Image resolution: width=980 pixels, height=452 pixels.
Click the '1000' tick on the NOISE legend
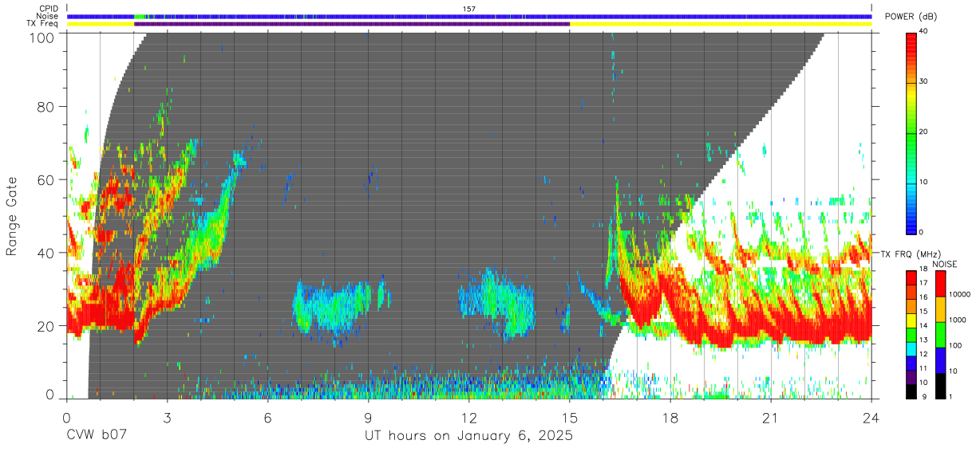(958, 320)
